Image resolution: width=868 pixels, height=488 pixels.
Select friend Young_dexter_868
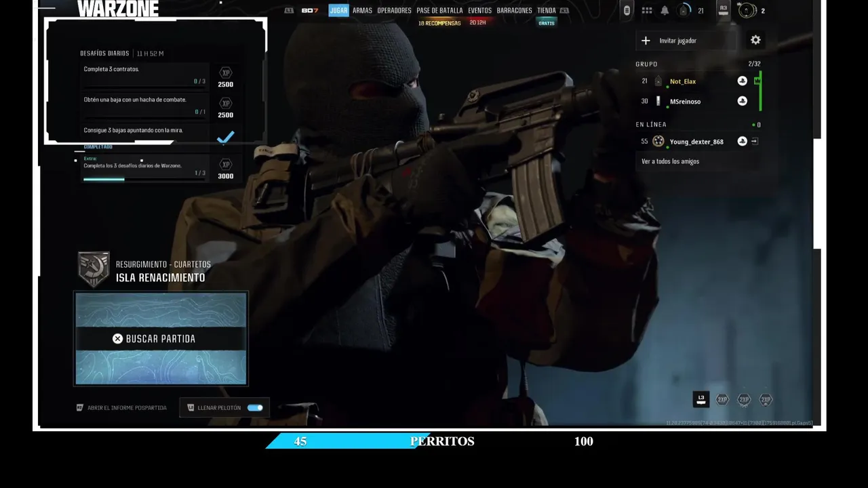(x=697, y=142)
